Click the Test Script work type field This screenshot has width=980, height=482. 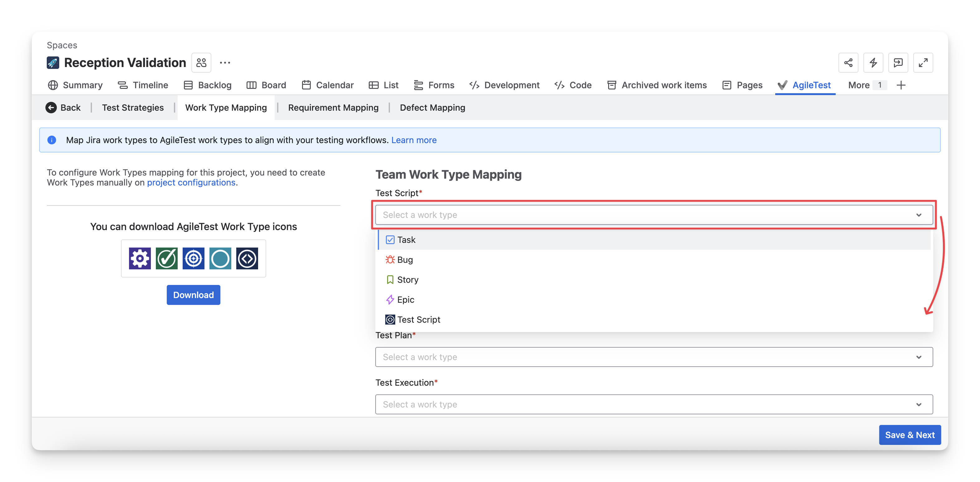point(654,215)
